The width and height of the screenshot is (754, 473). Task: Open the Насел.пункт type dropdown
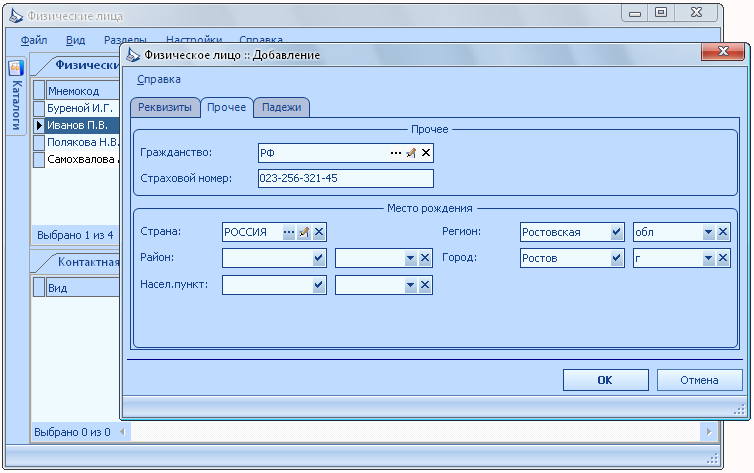click(x=410, y=285)
